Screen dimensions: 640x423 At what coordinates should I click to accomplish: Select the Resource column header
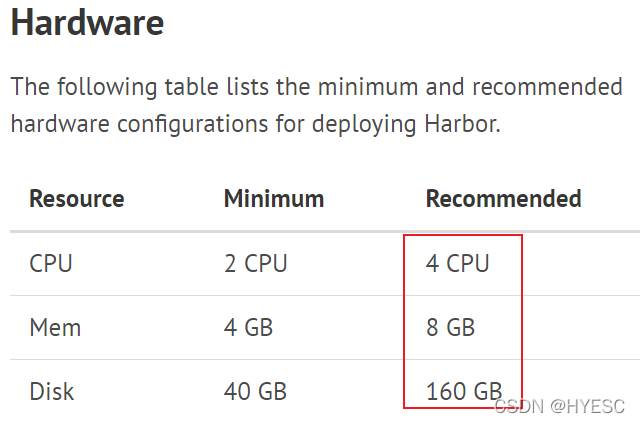pos(77,198)
